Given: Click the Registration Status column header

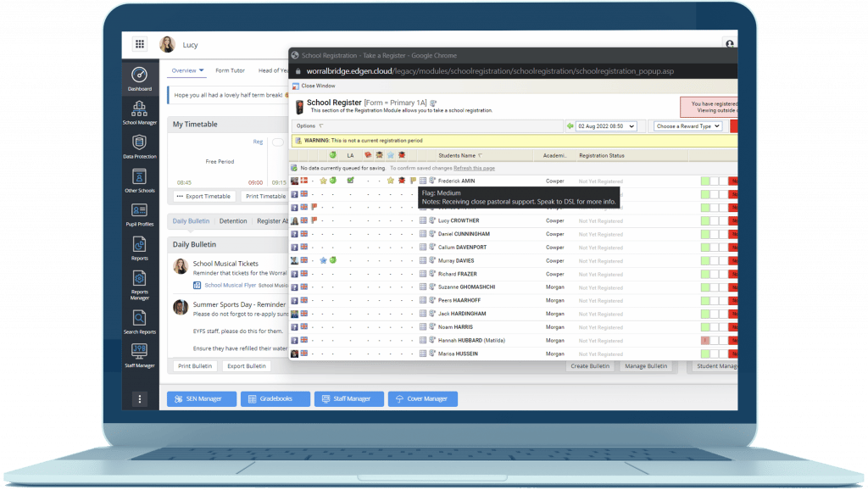Looking at the screenshot, I should 602,156.
